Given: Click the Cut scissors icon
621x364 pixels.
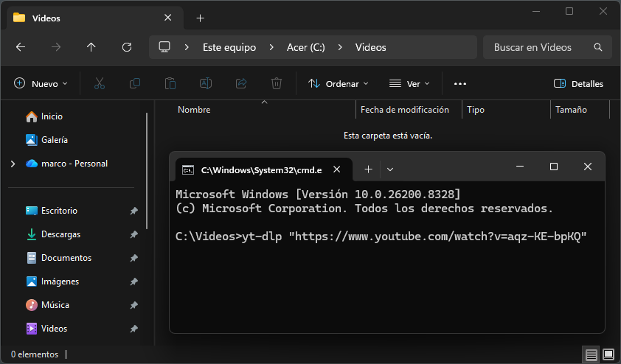Looking at the screenshot, I should click(100, 83).
